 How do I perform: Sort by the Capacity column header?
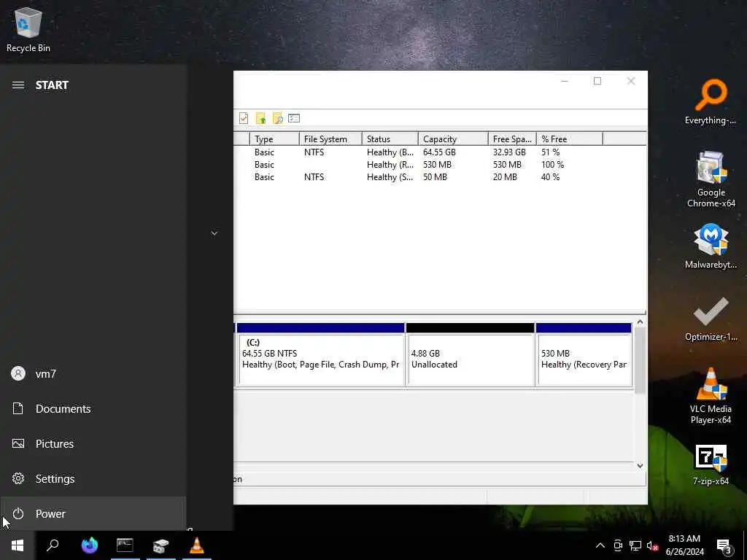pyautogui.click(x=453, y=139)
